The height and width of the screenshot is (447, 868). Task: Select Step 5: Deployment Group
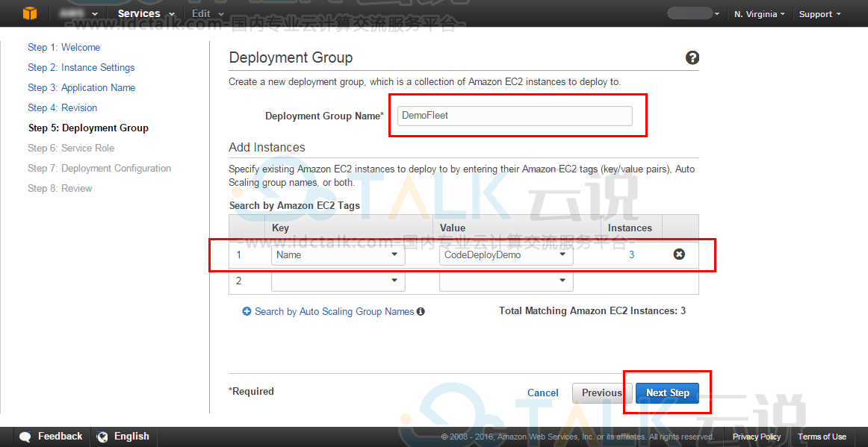[89, 128]
